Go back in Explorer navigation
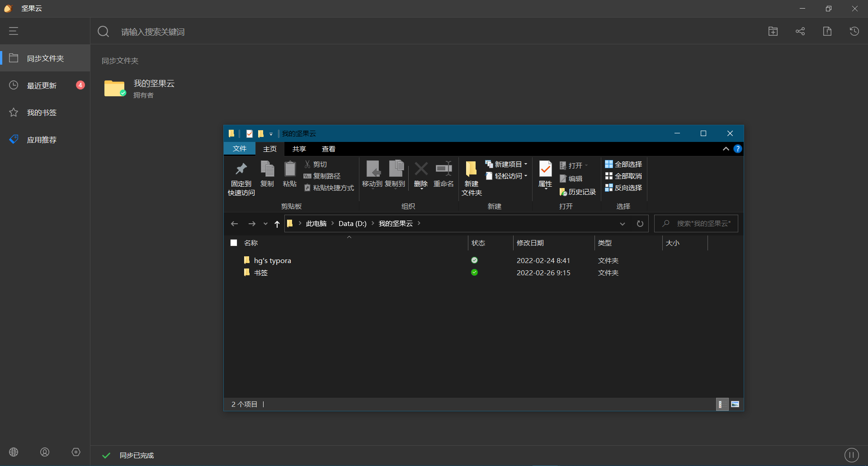868x466 pixels. coord(234,224)
